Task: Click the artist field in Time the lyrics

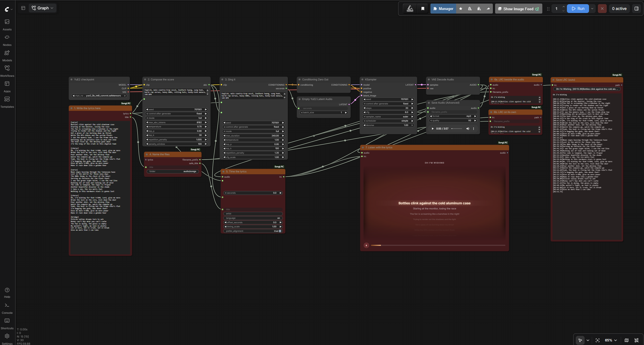Action: 253,214
